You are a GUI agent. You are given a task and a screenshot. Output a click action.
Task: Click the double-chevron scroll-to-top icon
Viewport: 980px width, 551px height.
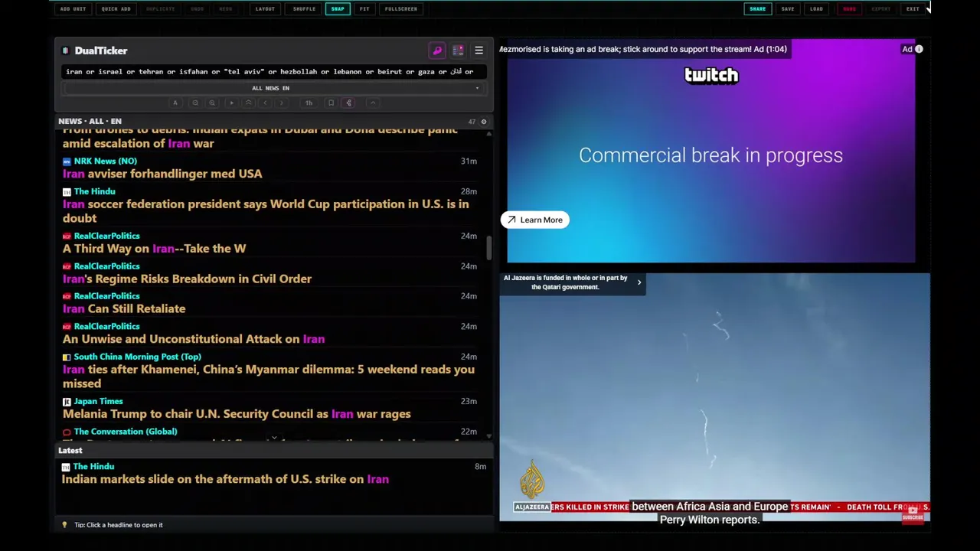pyautogui.click(x=248, y=103)
